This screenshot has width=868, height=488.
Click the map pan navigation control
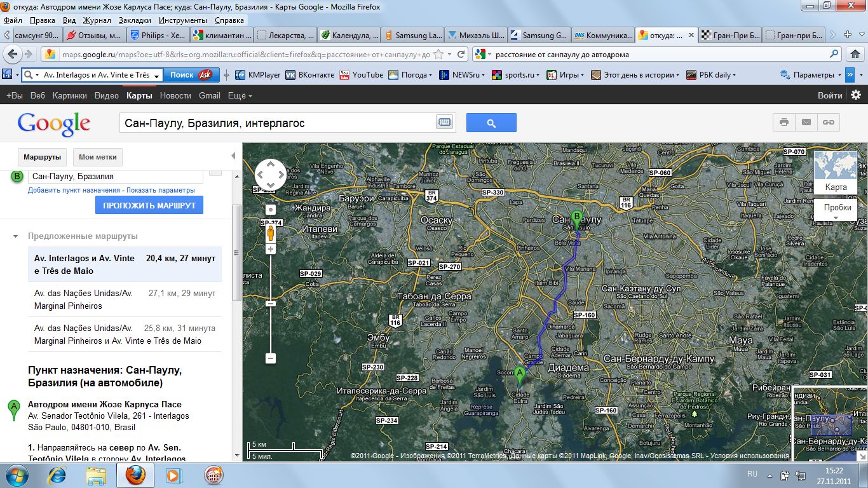point(271,175)
